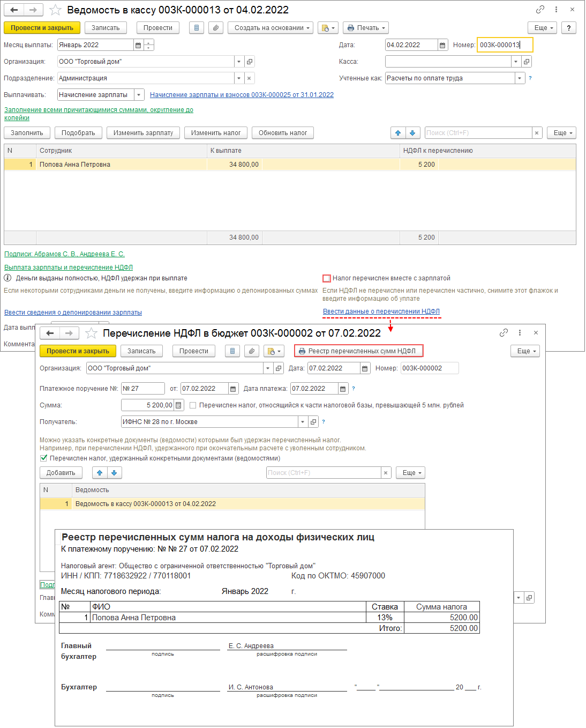586x728 pixels.
Task: Click Платежное поручение № 27 field
Action: point(143,389)
